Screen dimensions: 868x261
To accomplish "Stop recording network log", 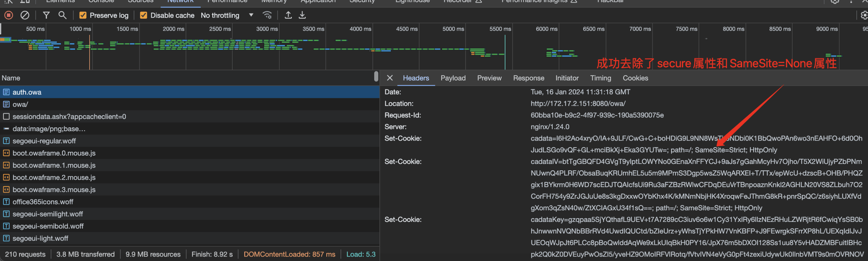I will (x=9, y=15).
